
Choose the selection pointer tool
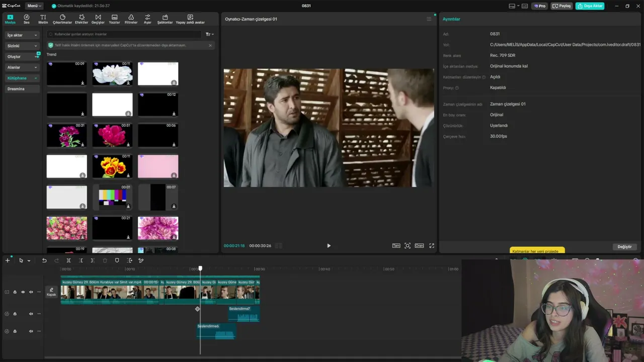coord(21,260)
